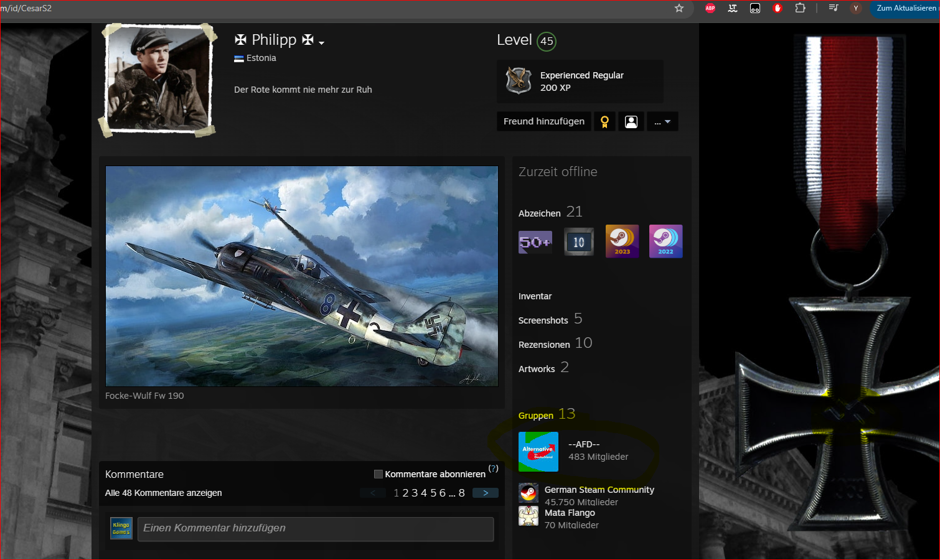The width and height of the screenshot is (940, 560).
Task: Open the "..." more actions dropdown
Action: click(662, 122)
